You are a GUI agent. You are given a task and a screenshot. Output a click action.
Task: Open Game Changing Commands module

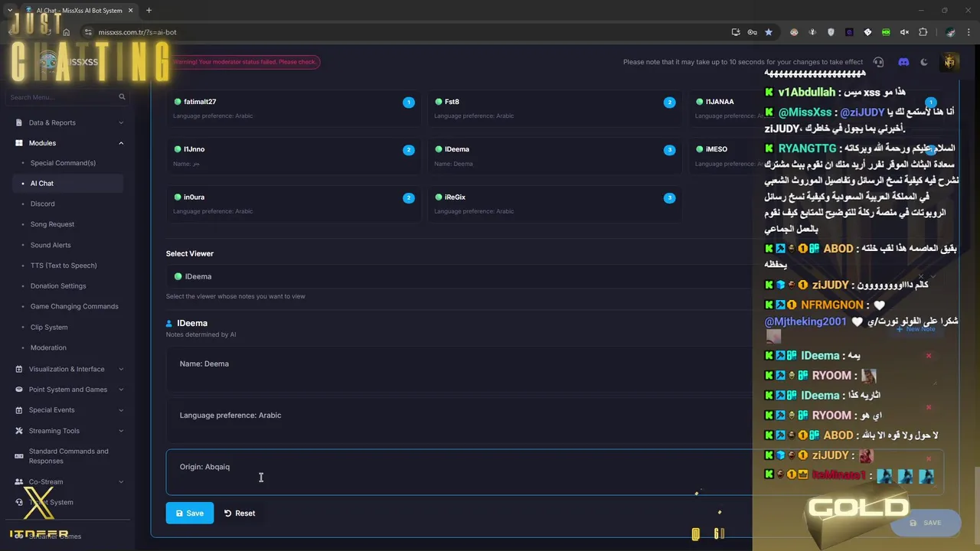coord(74,306)
